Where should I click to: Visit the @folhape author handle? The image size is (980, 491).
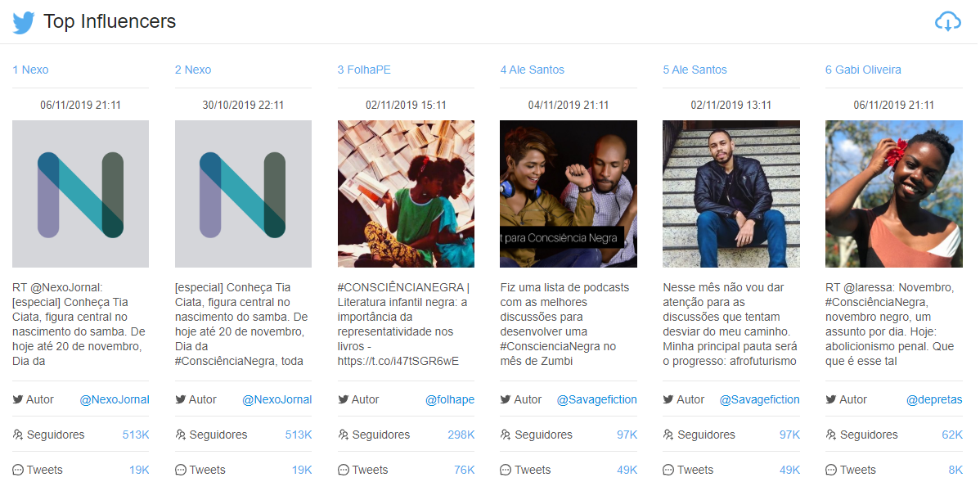point(450,399)
